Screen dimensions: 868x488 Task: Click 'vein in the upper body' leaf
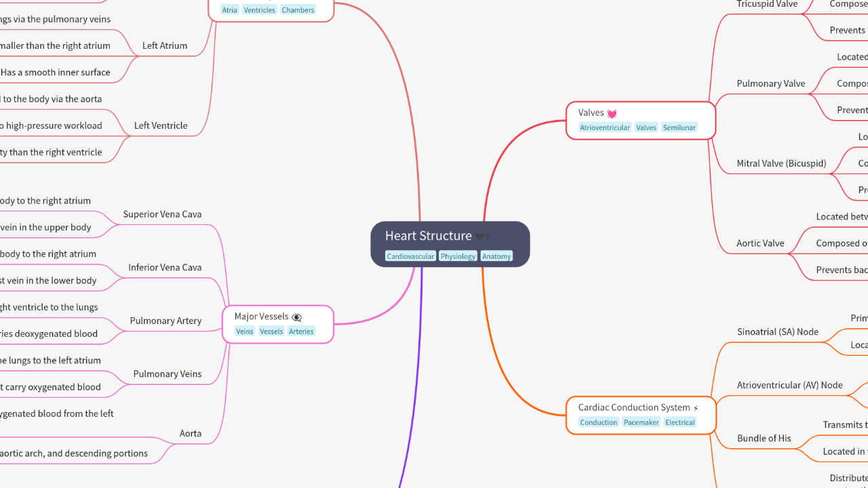click(x=45, y=227)
